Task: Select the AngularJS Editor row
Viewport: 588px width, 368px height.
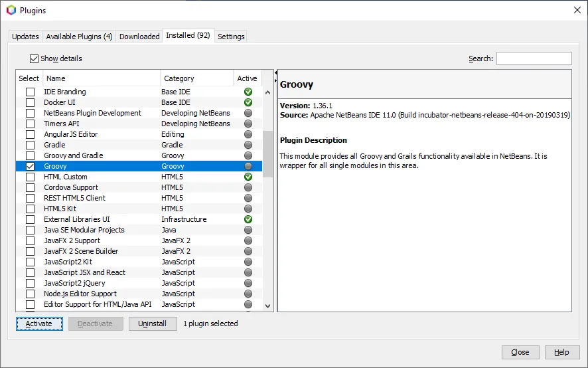Action: (x=139, y=134)
